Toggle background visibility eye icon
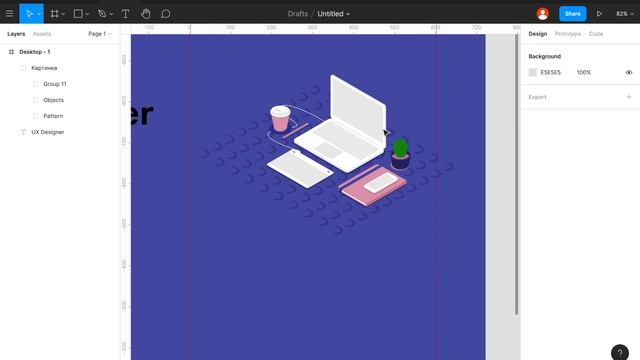This screenshot has width=640, height=360. 629,72
